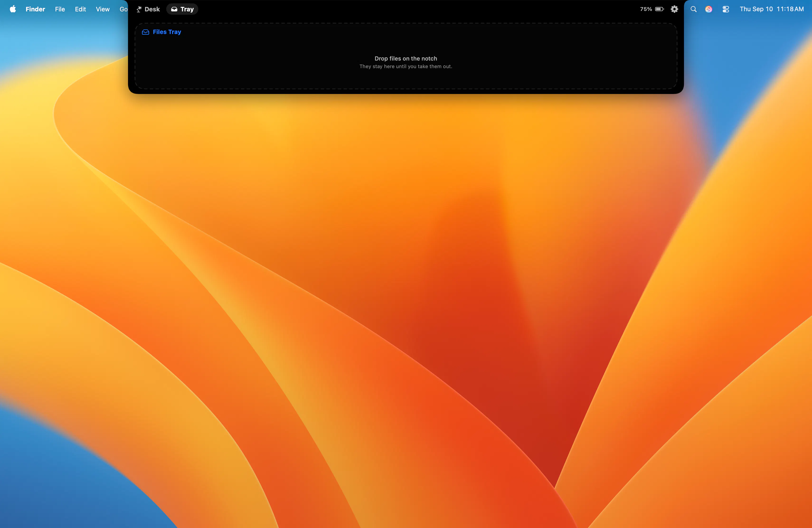
Task: Open the Apple menu
Action: tap(13, 9)
